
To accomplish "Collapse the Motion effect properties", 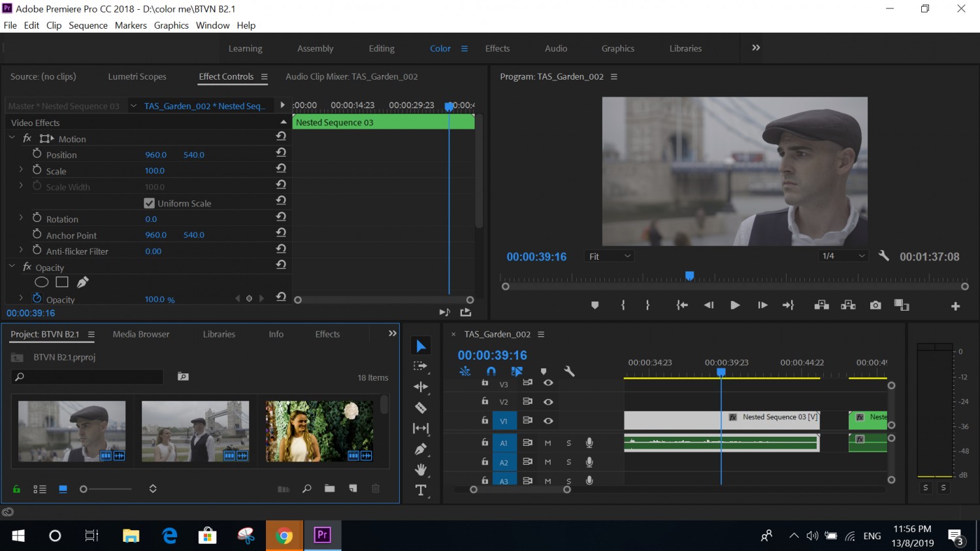I will pos(12,138).
